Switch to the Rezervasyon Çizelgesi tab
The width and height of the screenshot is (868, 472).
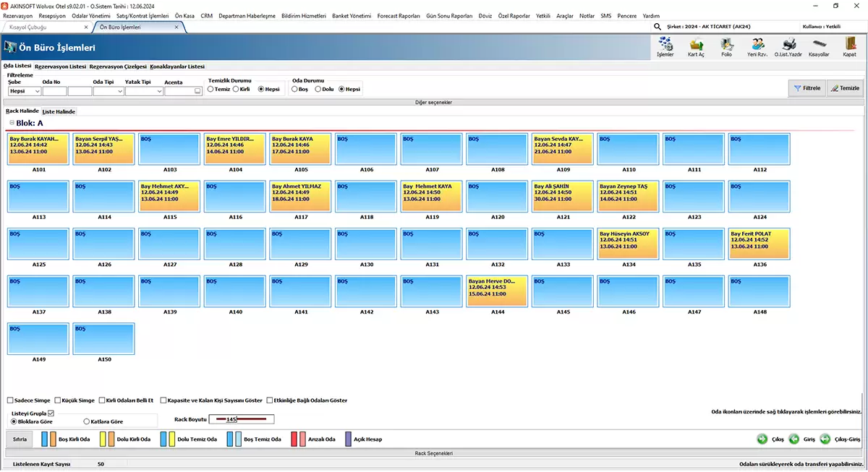click(118, 66)
